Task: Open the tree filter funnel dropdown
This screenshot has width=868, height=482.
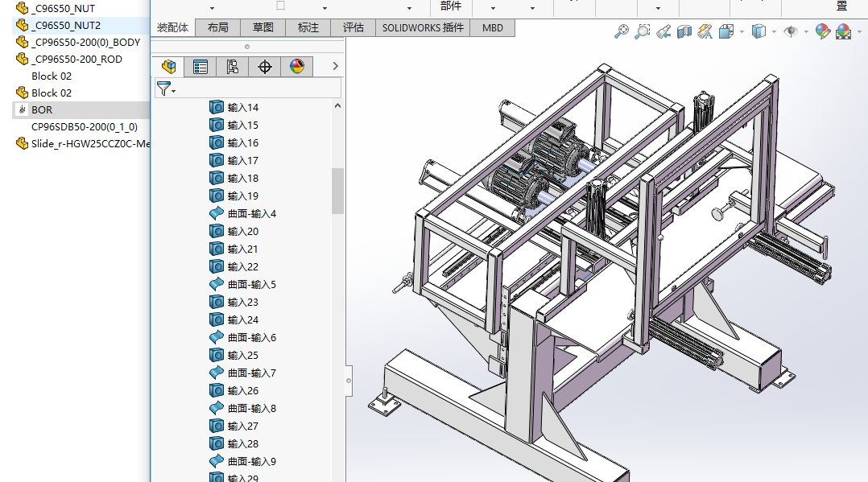Action: pyautogui.click(x=166, y=89)
